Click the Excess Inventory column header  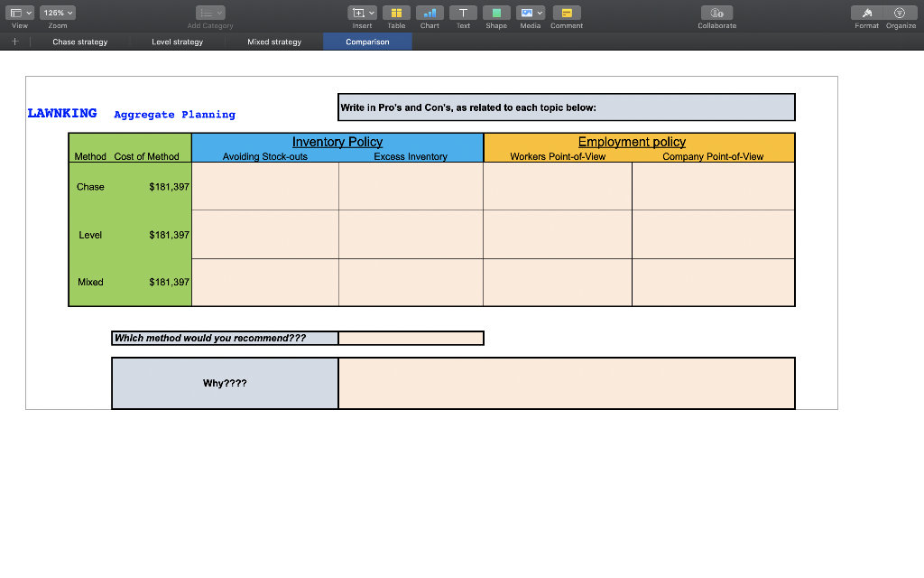(411, 156)
